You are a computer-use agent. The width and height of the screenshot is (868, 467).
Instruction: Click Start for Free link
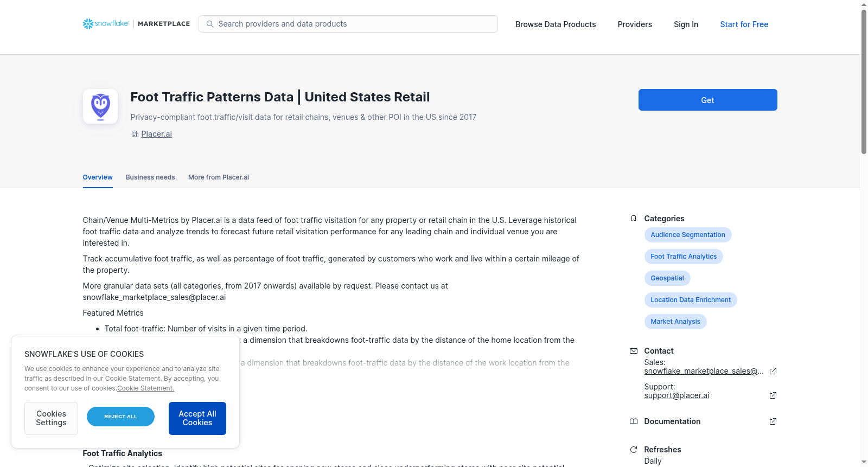744,24
